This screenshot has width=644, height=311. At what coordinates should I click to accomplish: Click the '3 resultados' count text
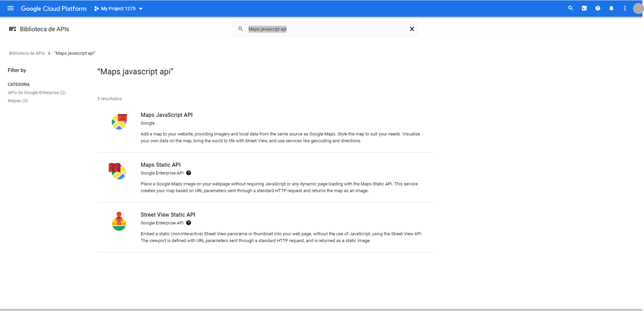109,99
